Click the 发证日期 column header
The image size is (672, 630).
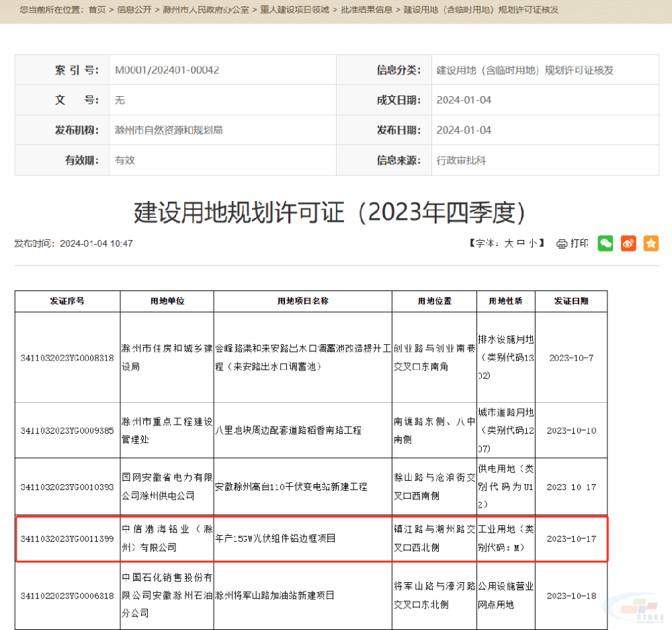571,301
